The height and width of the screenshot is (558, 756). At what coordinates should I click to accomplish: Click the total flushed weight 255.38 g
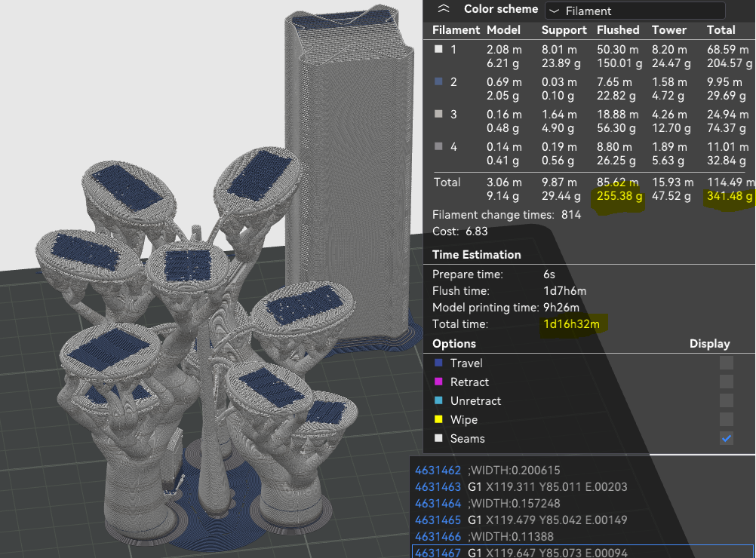pyautogui.click(x=619, y=196)
